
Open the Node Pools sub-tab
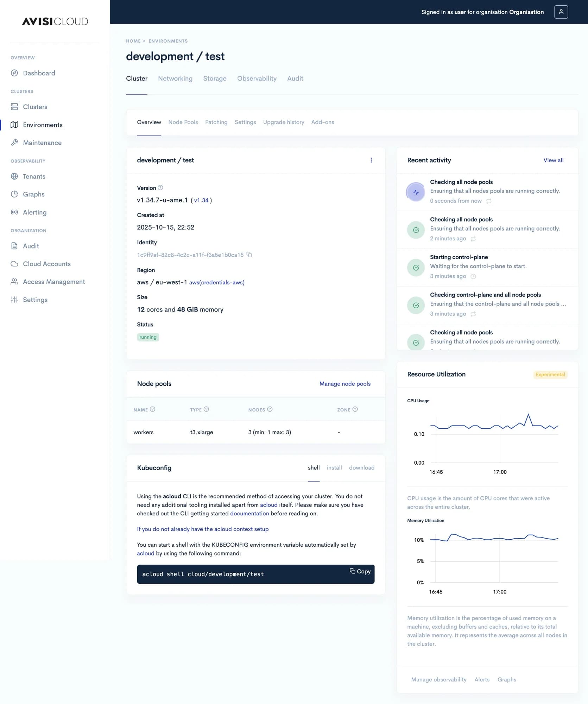tap(183, 122)
